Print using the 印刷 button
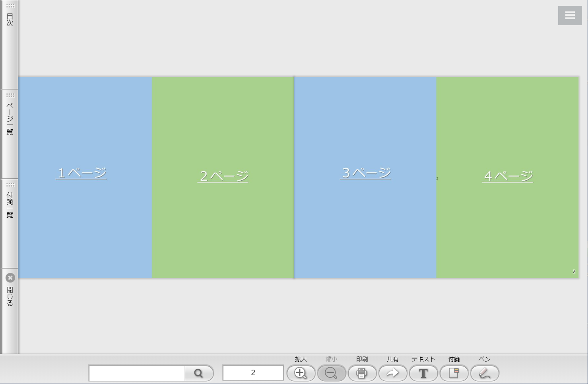 [362, 373]
